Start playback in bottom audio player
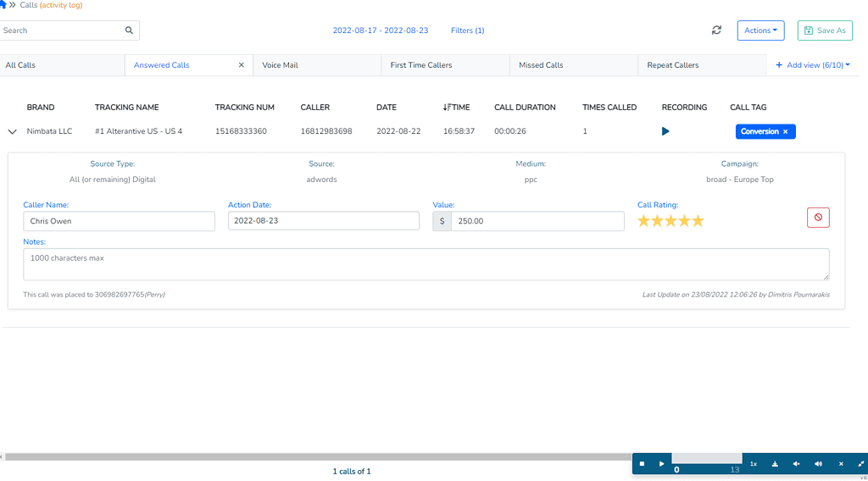The height and width of the screenshot is (481, 868). point(661,464)
